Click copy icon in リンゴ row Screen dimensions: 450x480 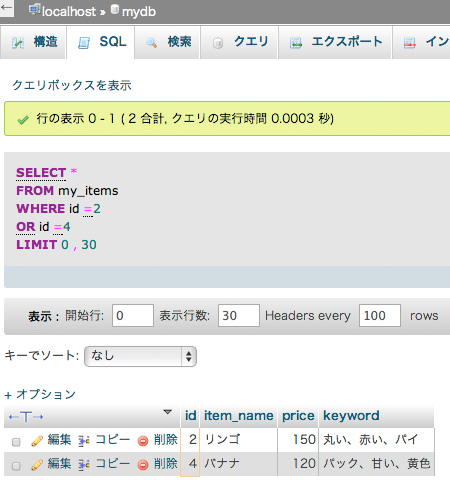point(84,441)
